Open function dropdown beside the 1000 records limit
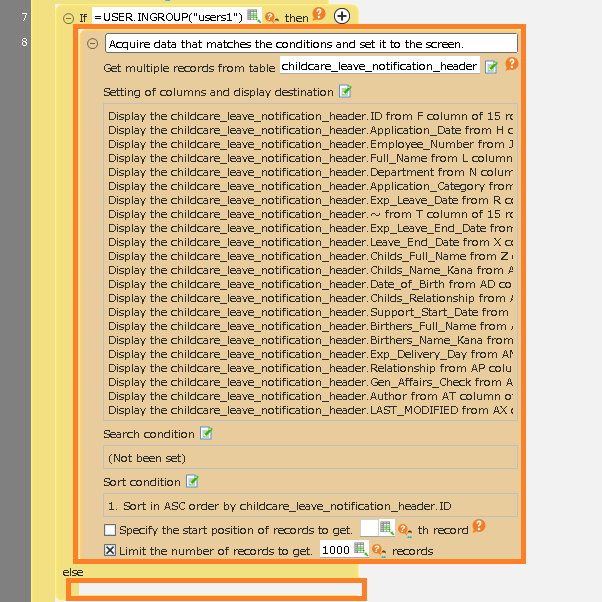Image resolution: width=602 pixels, height=602 pixels. tap(378, 550)
